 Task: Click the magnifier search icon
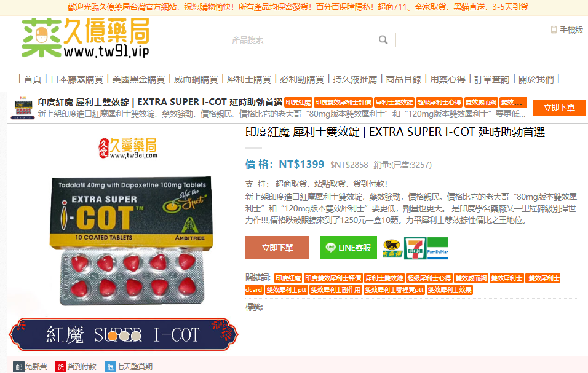384,41
